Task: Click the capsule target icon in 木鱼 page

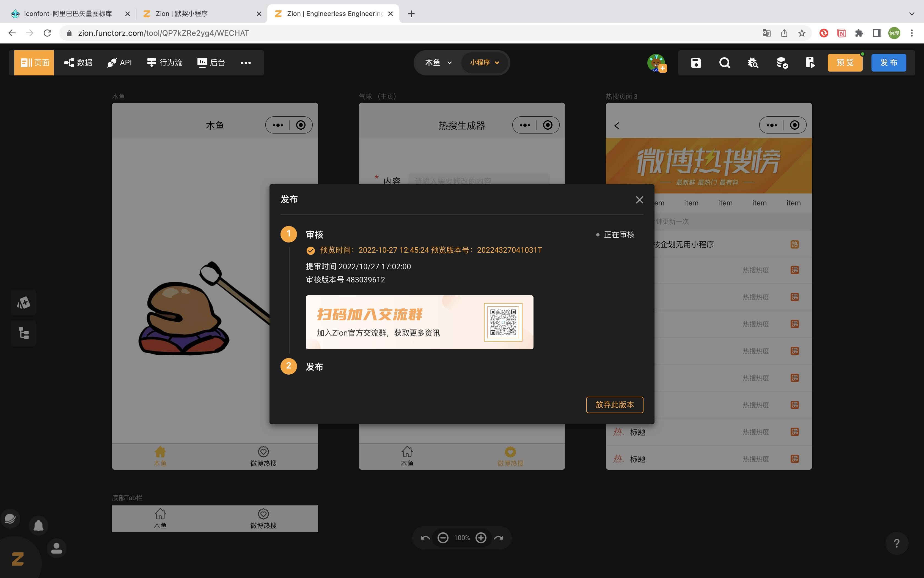Action: click(301, 125)
